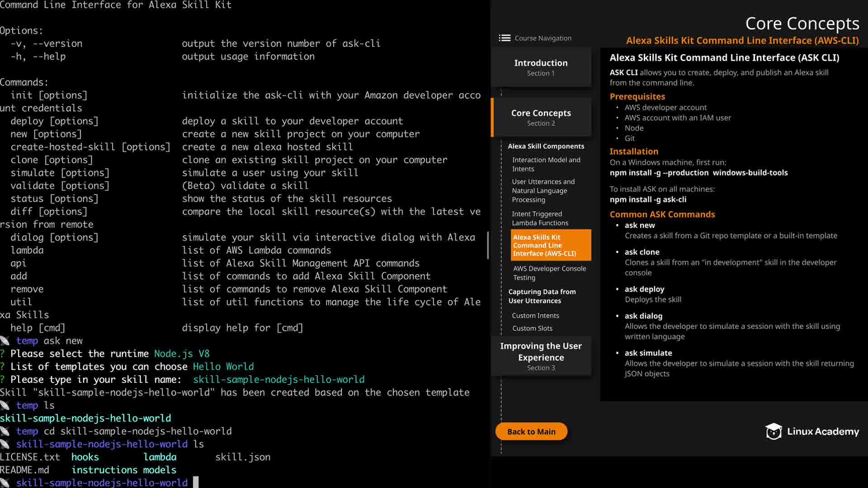The image size is (868, 488).
Task: Click the Course Navigation list icon
Action: [x=505, y=38]
